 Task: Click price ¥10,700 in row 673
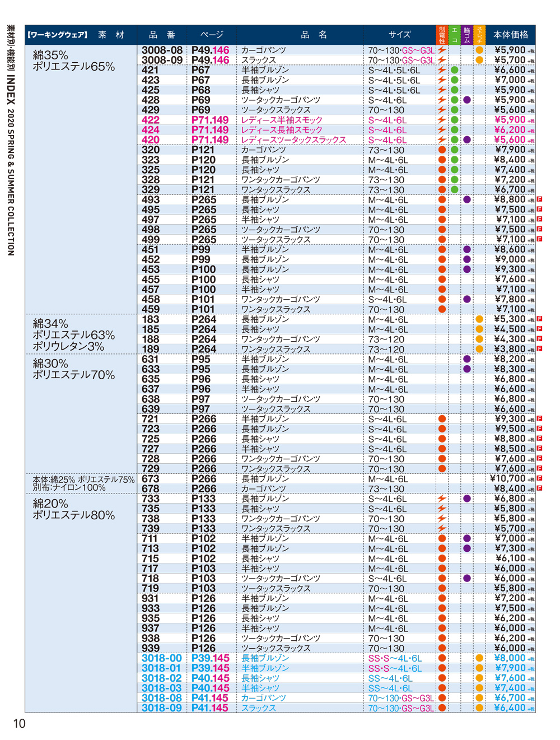pos(508,478)
